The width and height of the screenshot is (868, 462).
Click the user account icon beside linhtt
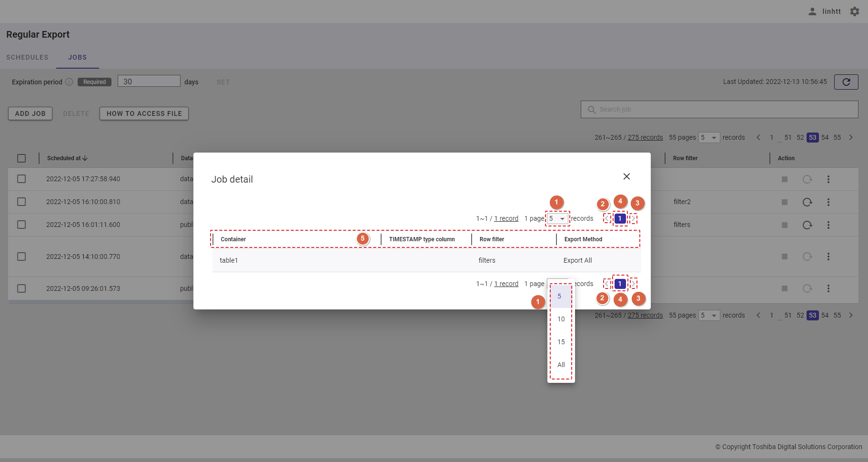pyautogui.click(x=812, y=11)
